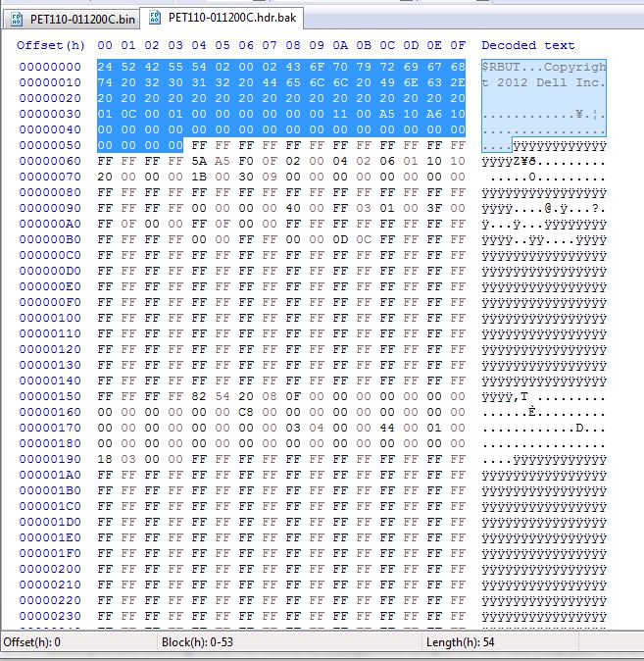Click decoded text '$RBUT...Copyrigh'
Screen dimensions: 644x661
(544, 67)
